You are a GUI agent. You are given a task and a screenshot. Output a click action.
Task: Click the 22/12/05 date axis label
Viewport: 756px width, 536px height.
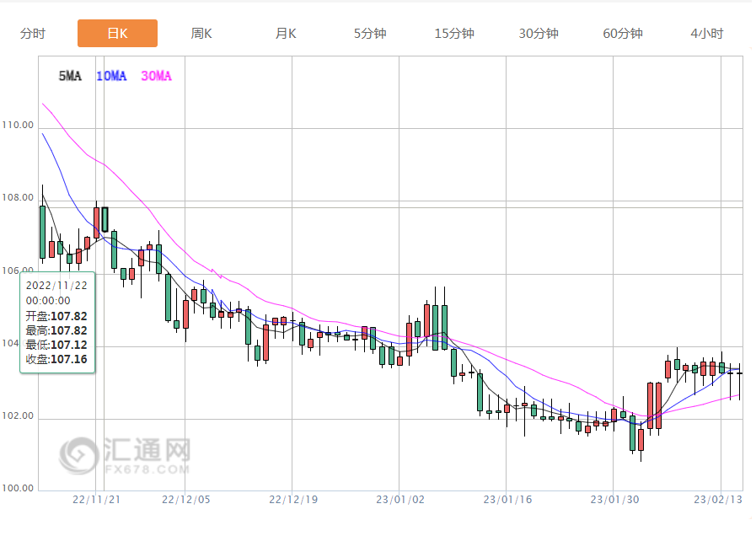pos(185,500)
